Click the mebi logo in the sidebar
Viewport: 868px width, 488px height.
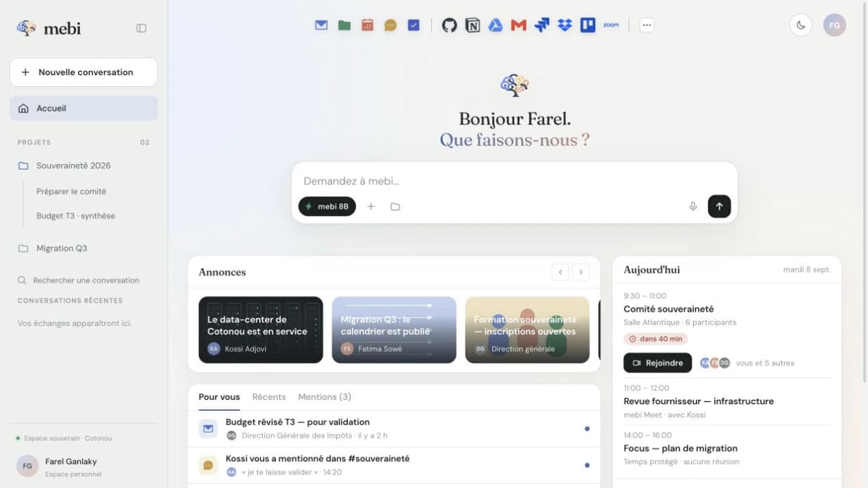[x=49, y=28]
